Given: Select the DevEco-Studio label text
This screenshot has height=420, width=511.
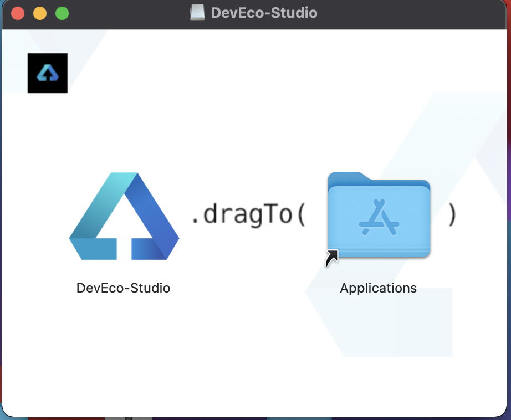Looking at the screenshot, I should 123,288.
